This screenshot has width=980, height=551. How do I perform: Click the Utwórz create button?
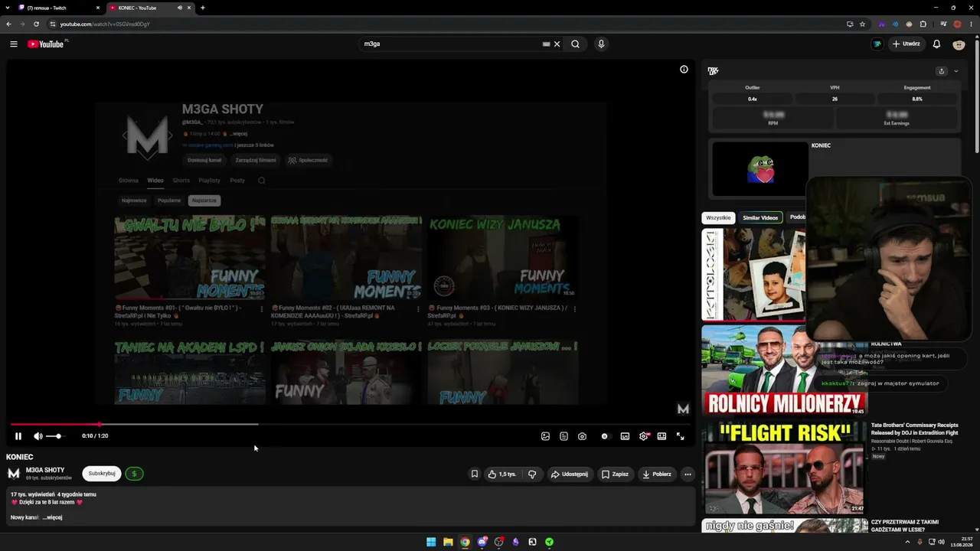[x=906, y=44]
